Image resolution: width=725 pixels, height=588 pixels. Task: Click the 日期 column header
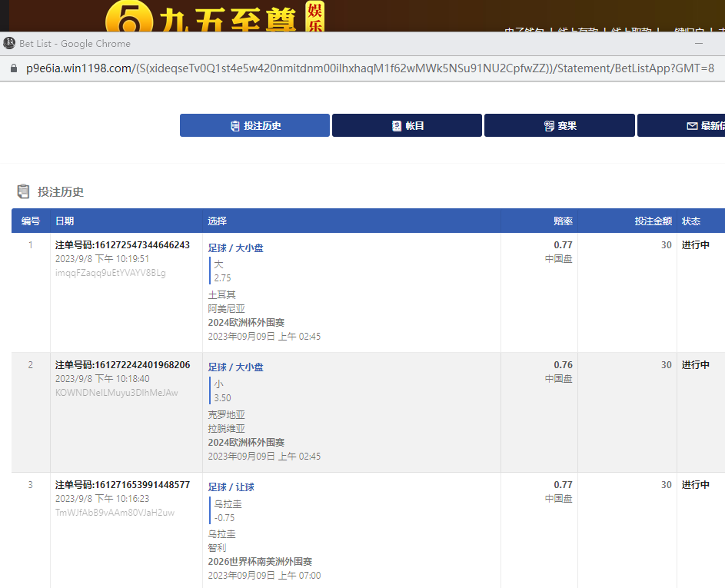[65, 221]
